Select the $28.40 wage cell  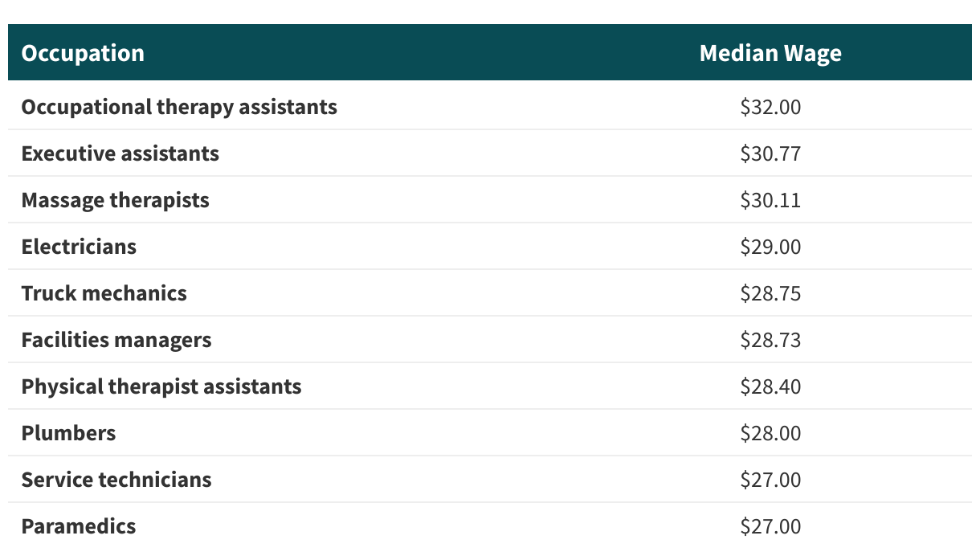[770, 386]
